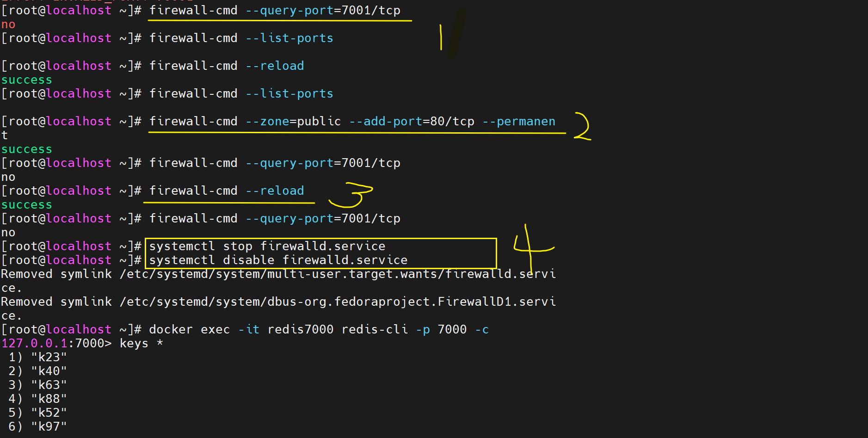This screenshot has height=438, width=868.
Task: Click the "--add-port=80/tcp" argument
Action: tap(412, 122)
